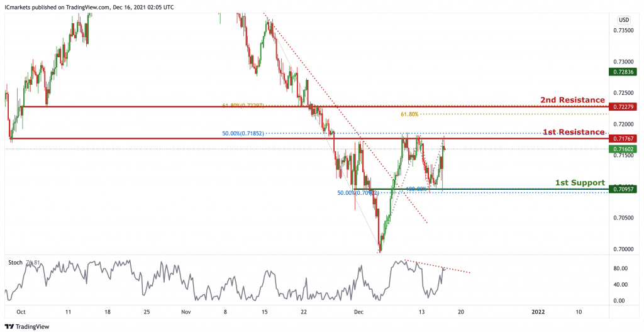Click the 2022 marker on time axis
The width and height of the screenshot is (644, 335).
tap(538, 312)
